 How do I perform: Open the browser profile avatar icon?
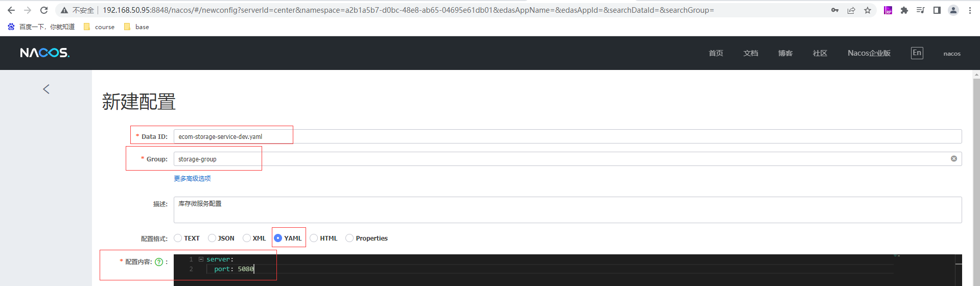[953, 10]
